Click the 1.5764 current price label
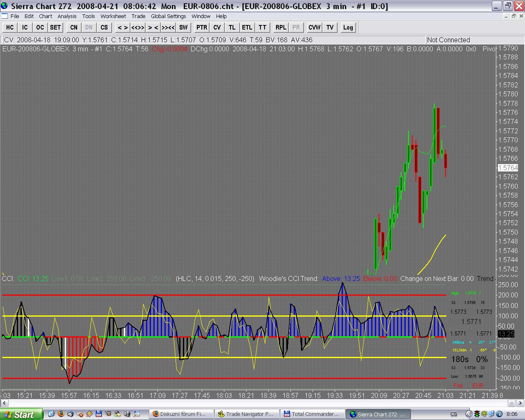525x420 pixels. point(508,168)
